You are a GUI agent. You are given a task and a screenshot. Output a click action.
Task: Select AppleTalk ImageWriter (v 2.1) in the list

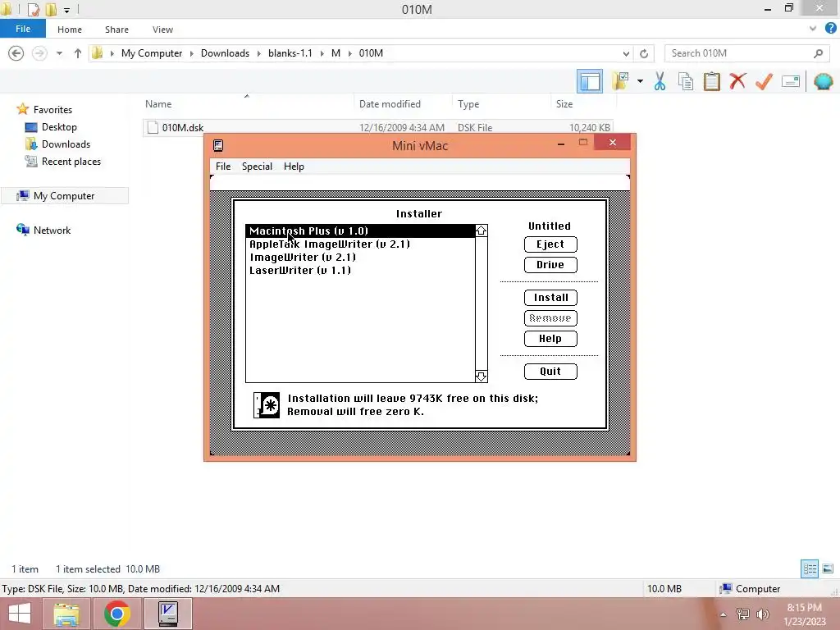360,244
